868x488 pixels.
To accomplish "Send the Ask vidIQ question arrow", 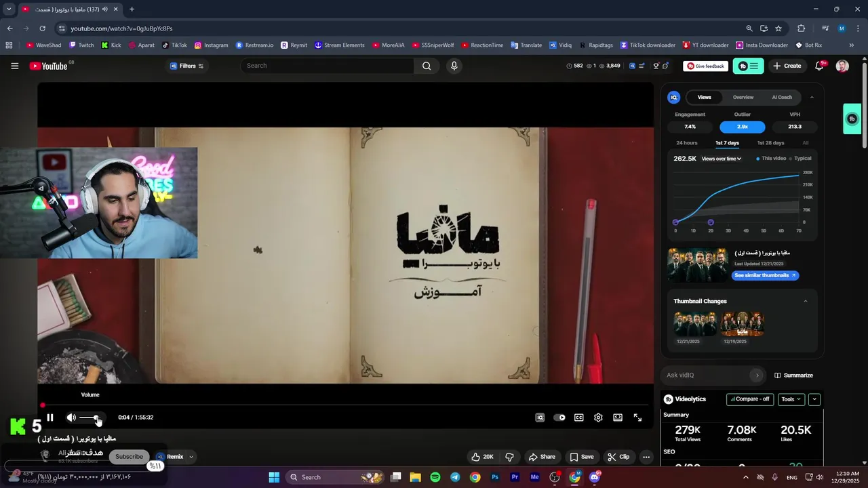I will coord(757,375).
